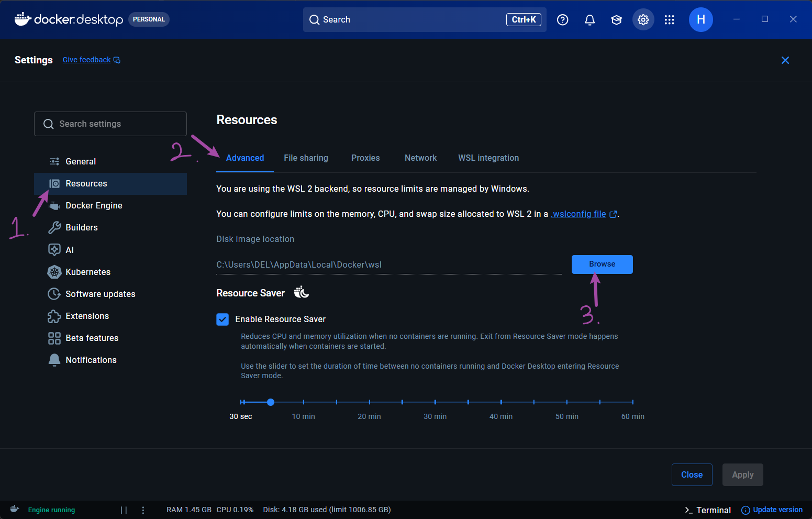Open the Learning center graduation cap icon
This screenshot has width=812, height=519.
click(616, 20)
